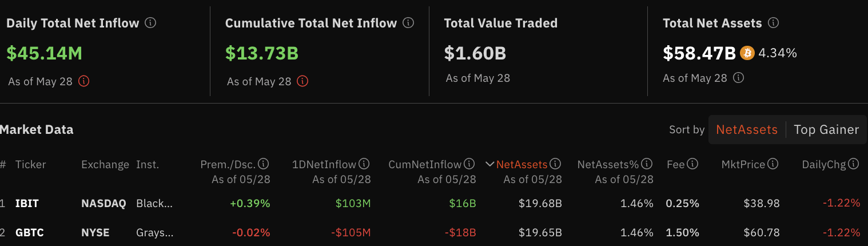Image resolution: width=868 pixels, height=246 pixels.
Task: Click info icon beside Cumulative Total Net Inflow
Action: 408,23
